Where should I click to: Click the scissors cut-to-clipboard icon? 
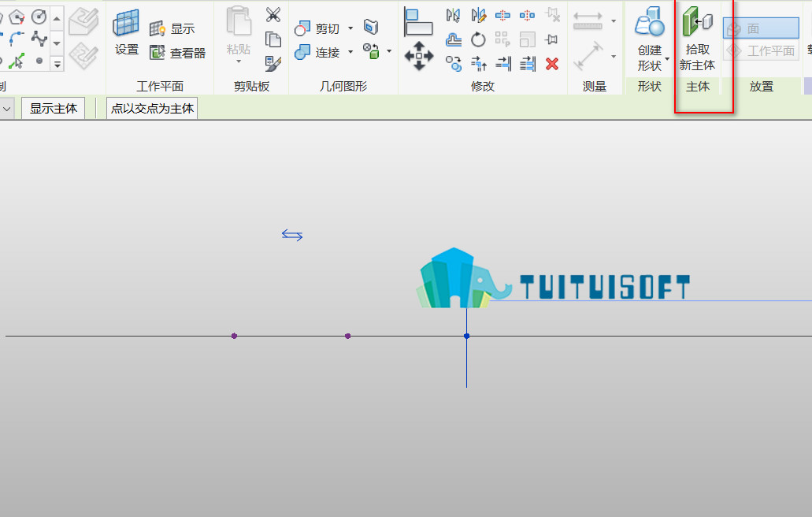point(273,14)
